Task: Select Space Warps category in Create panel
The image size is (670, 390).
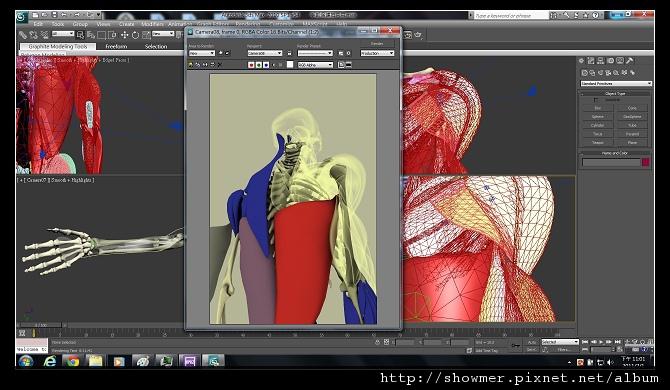Action: 624,73
